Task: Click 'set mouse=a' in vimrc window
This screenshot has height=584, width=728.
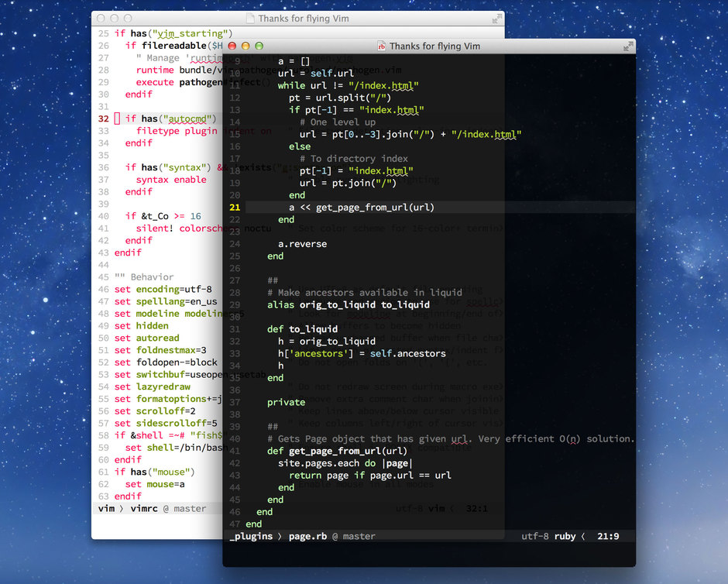Action: 155,484
